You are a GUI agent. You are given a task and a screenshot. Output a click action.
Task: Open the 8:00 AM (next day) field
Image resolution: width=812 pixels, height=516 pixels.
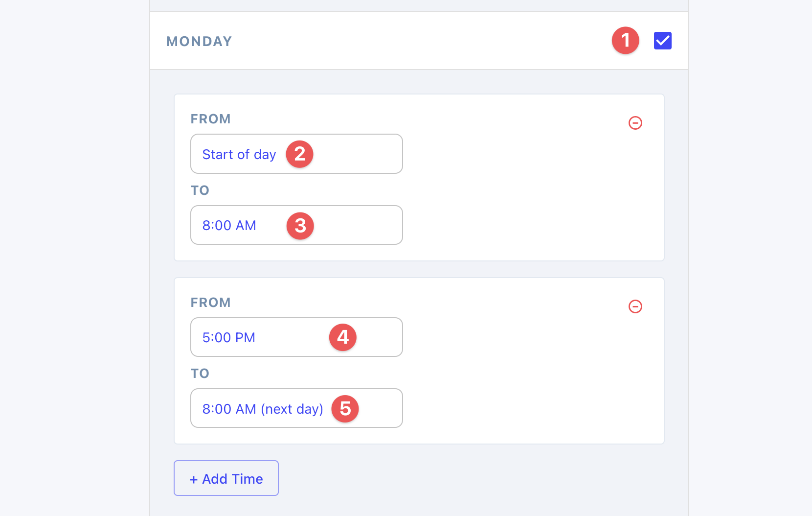[296, 408]
